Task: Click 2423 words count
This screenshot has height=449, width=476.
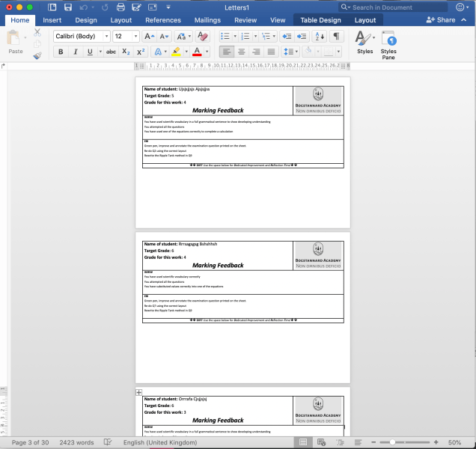Action: (76, 442)
